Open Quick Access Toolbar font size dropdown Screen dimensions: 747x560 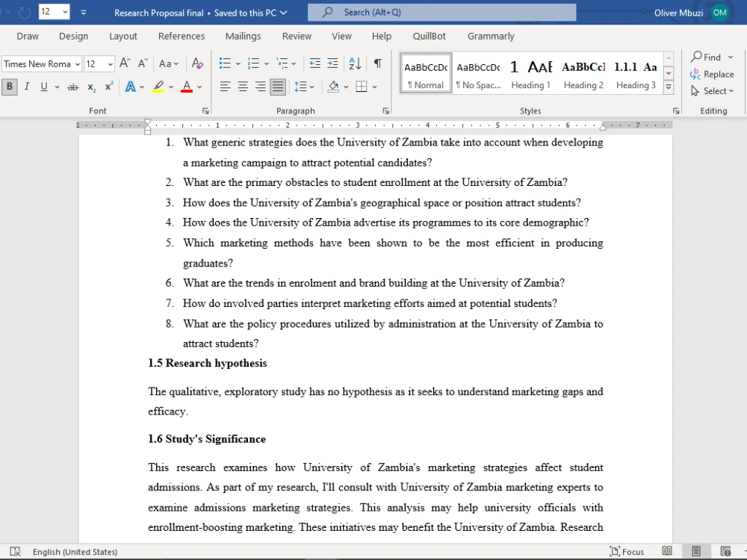point(65,12)
